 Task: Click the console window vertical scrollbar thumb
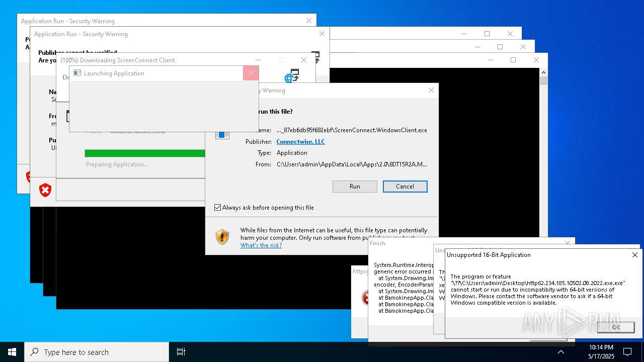coord(543,81)
